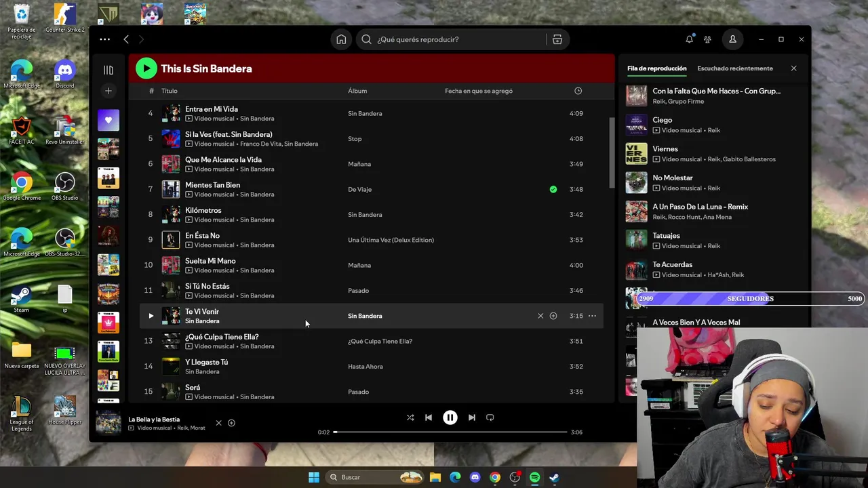868x488 pixels.
Task: Expand the Your Library sidebar
Action: [x=108, y=70]
